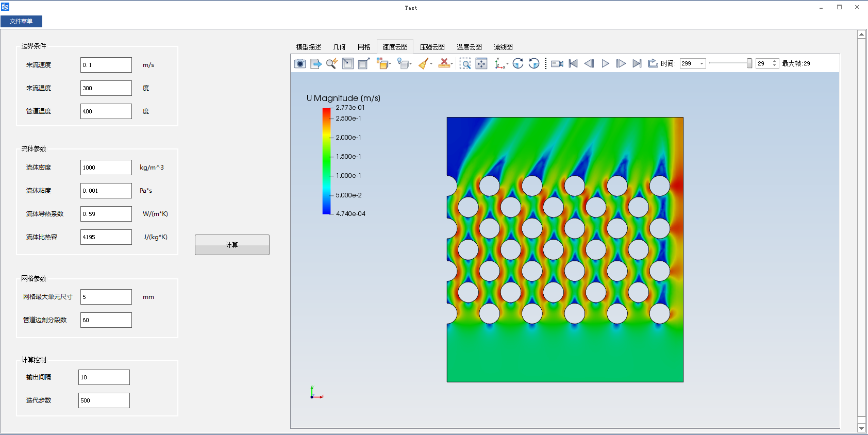Click the export arrow icon

pos(316,63)
